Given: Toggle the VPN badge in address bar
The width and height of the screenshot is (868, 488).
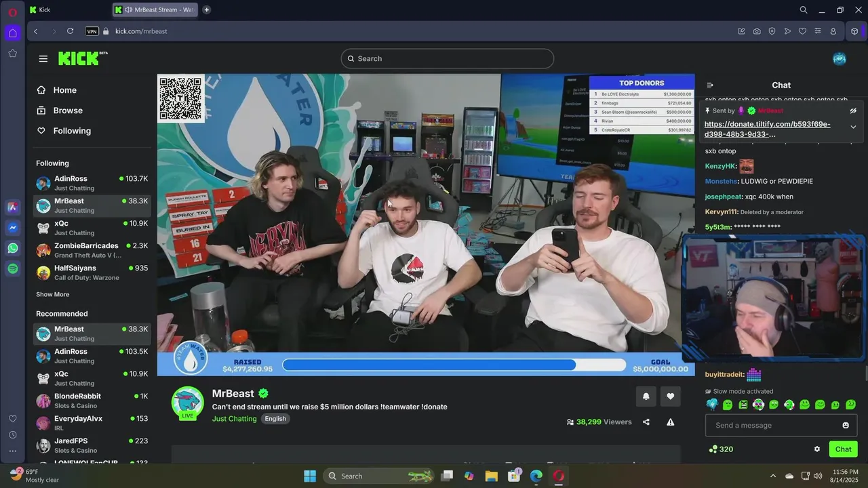Looking at the screenshot, I should pos(92,31).
